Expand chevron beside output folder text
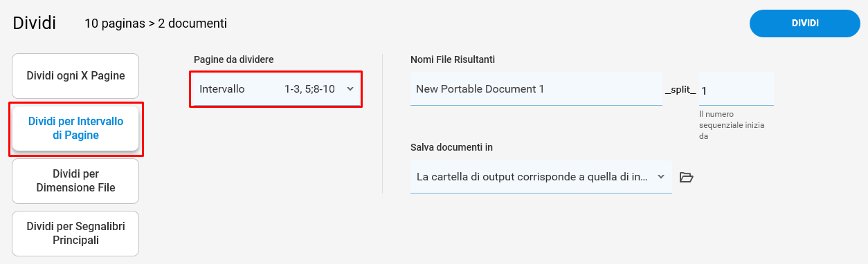 point(661,177)
